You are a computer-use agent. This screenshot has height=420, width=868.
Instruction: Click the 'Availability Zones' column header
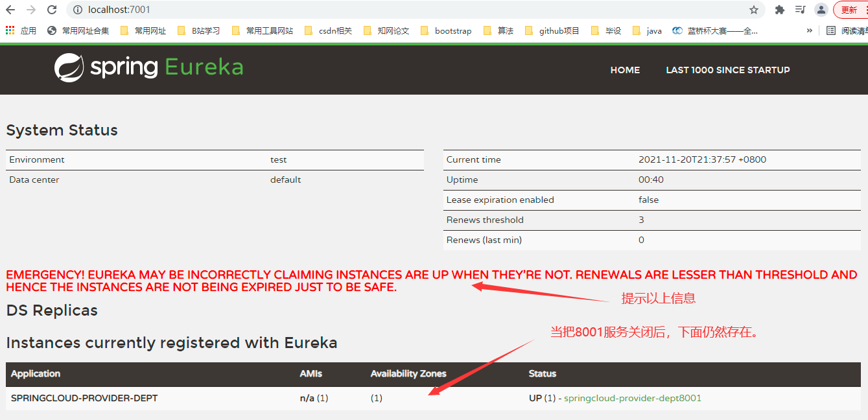408,373
